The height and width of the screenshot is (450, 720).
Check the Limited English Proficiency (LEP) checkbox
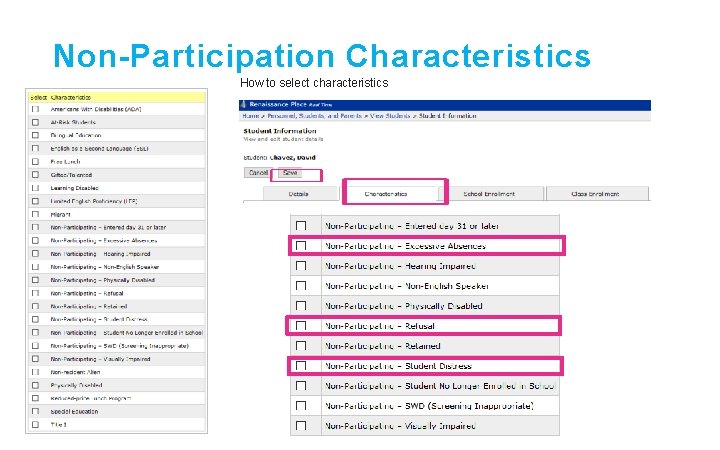pyautogui.click(x=36, y=201)
